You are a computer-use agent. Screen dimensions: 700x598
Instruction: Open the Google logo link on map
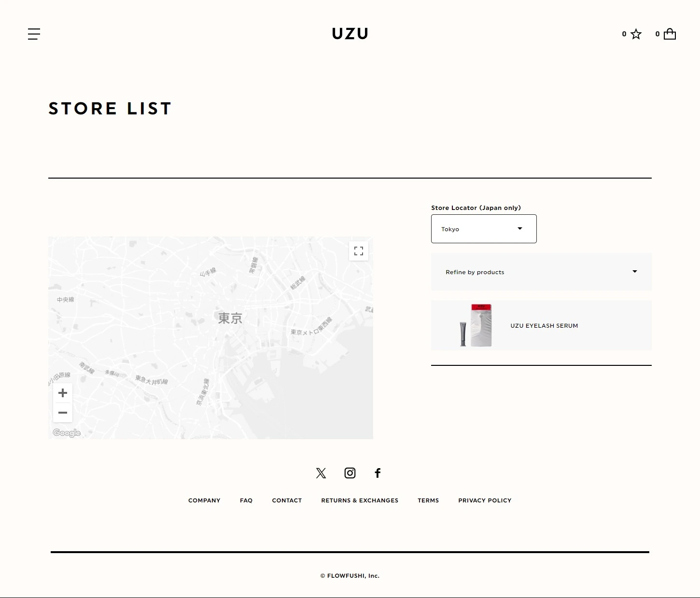[x=67, y=433]
